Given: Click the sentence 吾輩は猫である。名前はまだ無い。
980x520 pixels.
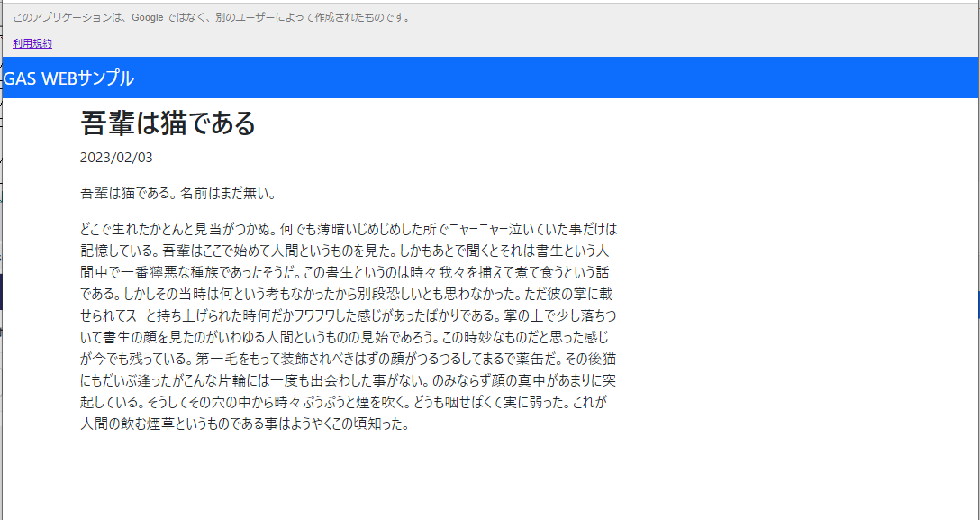Looking at the screenshot, I should [178, 194].
